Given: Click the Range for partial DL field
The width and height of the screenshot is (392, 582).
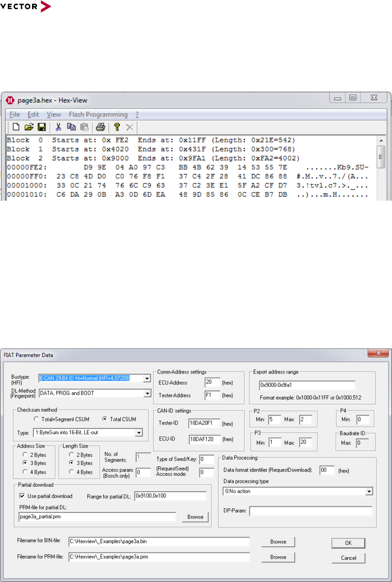Looking at the screenshot, I should click(x=171, y=496).
